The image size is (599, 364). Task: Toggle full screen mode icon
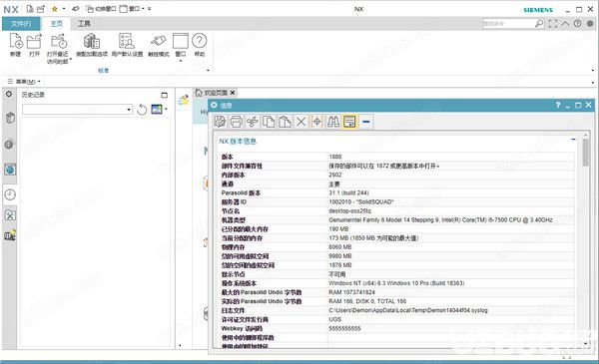click(x=553, y=24)
